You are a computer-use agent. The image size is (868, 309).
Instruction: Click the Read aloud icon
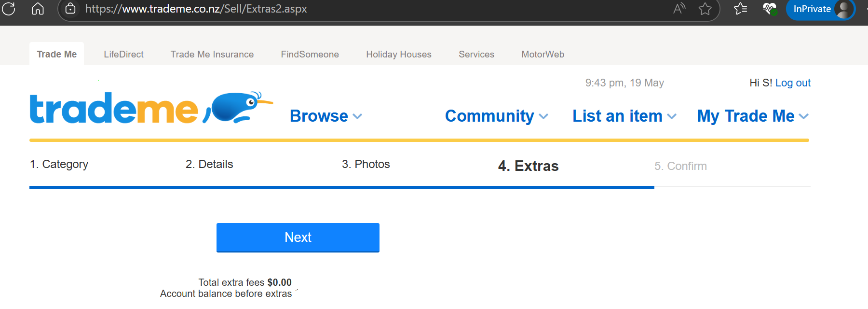coord(679,9)
